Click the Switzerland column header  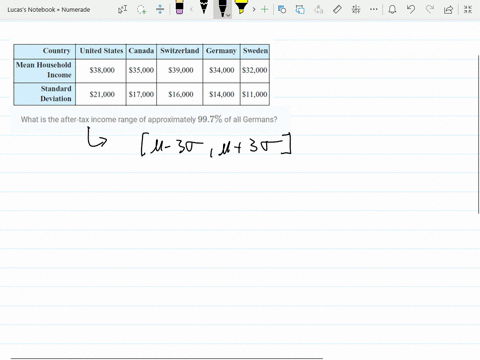pos(180,51)
